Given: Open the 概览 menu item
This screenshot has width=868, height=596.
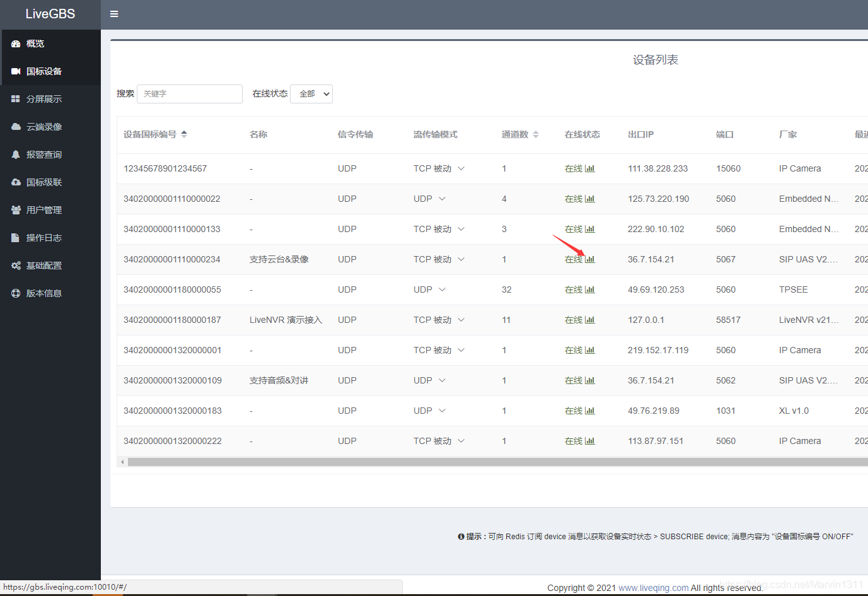Looking at the screenshot, I should coord(50,44).
